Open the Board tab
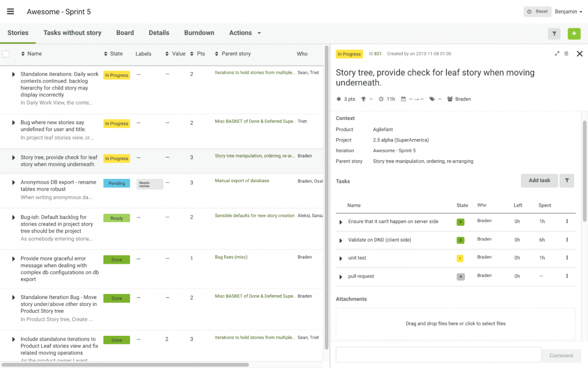The height and width of the screenshot is (368, 588). click(125, 33)
